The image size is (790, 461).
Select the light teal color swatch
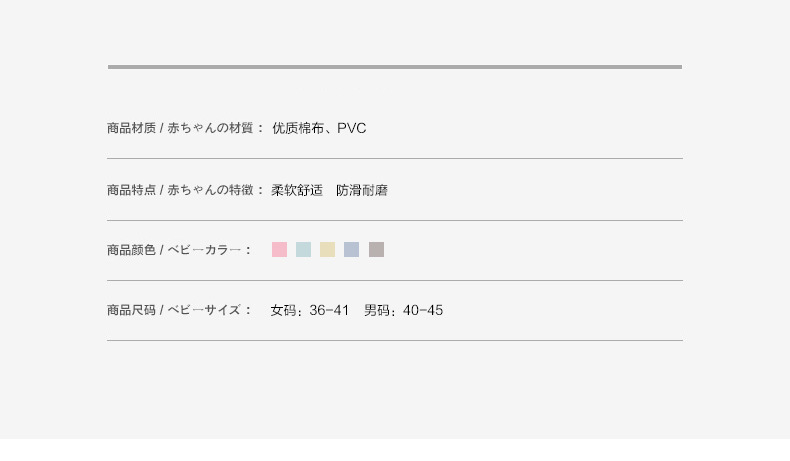pos(303,249)
